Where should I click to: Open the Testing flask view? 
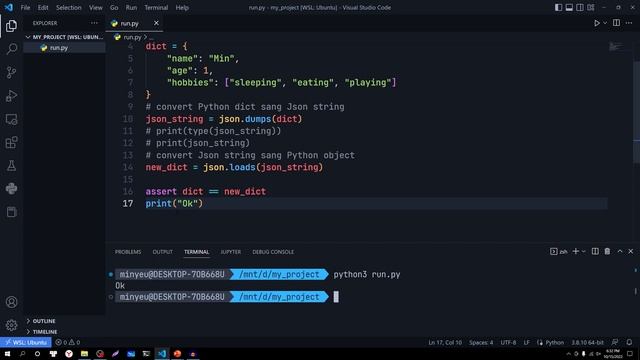point(11,166)
